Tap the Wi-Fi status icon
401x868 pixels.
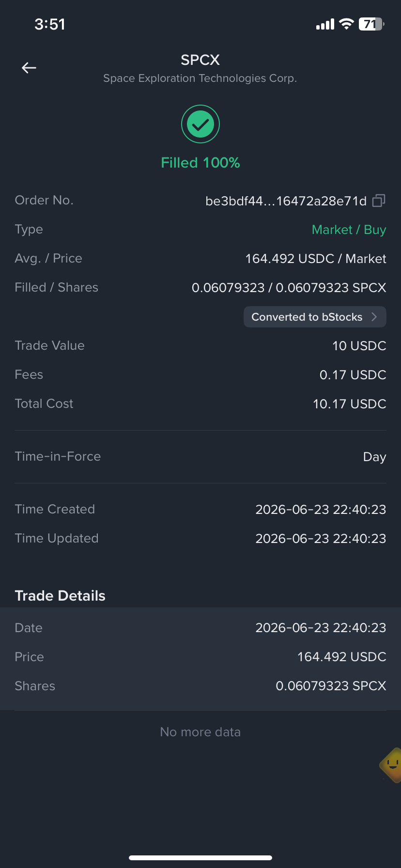click(346, 24)
